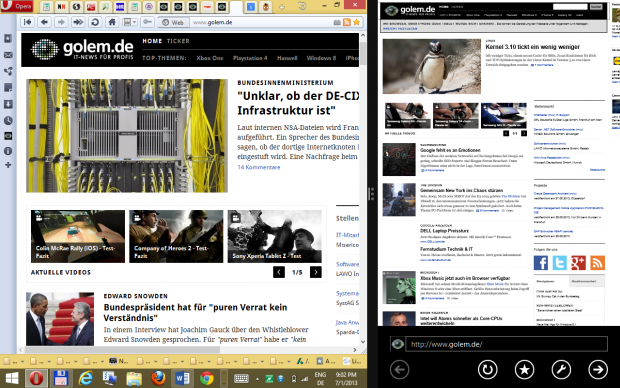Open the Notes panel in Opera sidebar

click(x=8, y=87)
